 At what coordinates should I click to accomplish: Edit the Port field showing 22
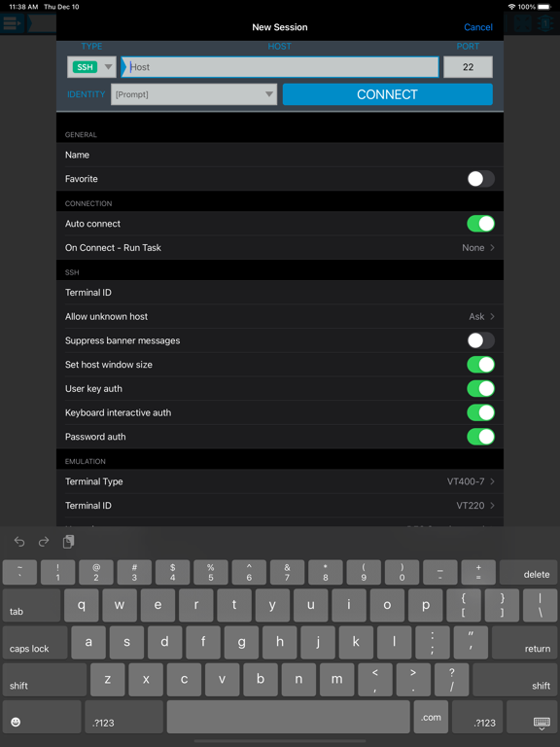click(x=468, y=67)
